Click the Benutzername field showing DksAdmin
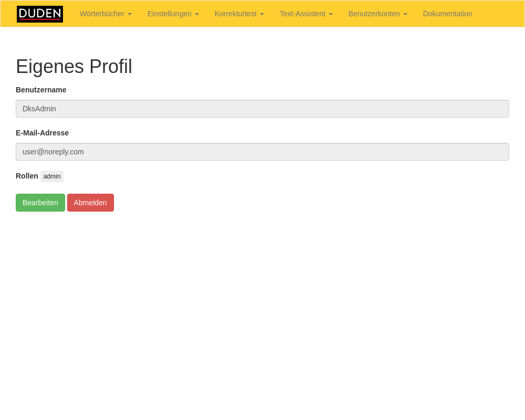This screenshot has height=420, width=525. tap(262, 109)
